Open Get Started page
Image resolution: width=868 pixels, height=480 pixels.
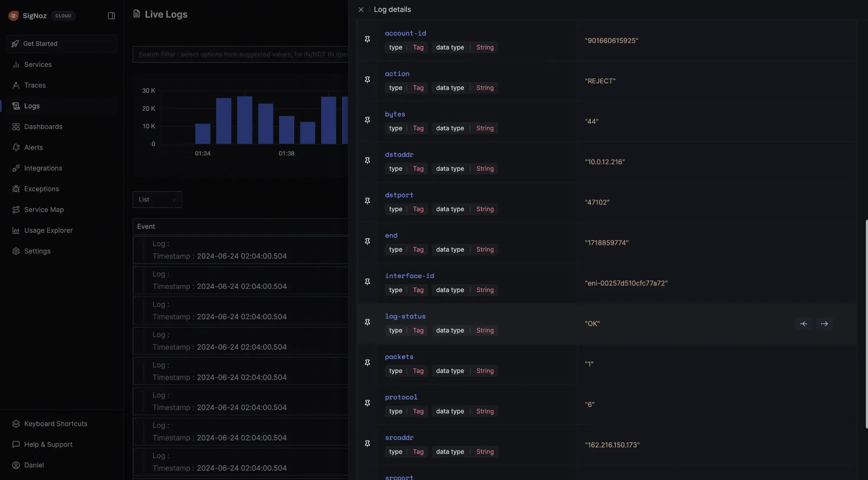(62, 43)
